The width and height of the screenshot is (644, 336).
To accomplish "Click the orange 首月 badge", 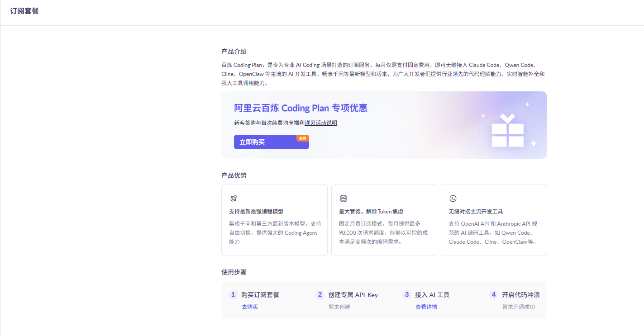I will pos(302,138).
